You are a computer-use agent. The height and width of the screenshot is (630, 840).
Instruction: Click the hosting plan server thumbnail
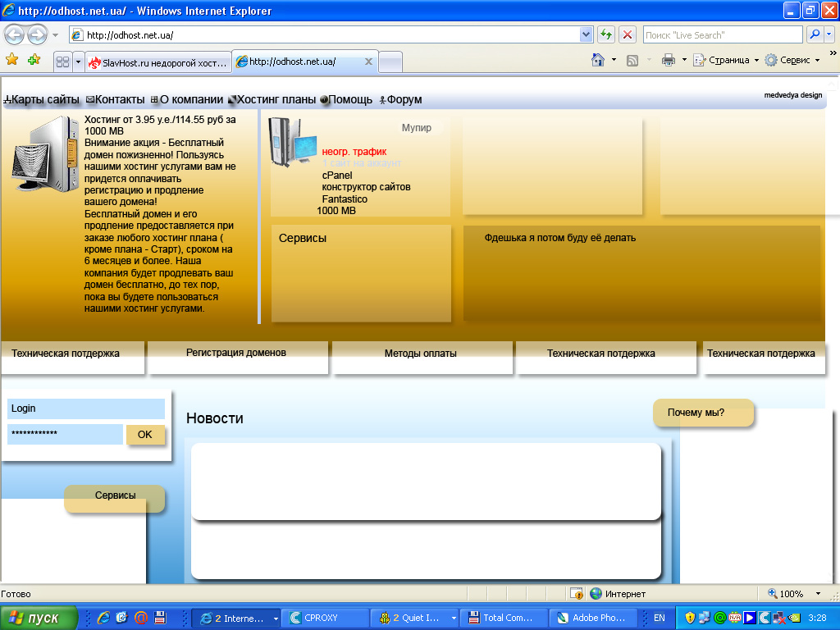[x=293, y=143]
